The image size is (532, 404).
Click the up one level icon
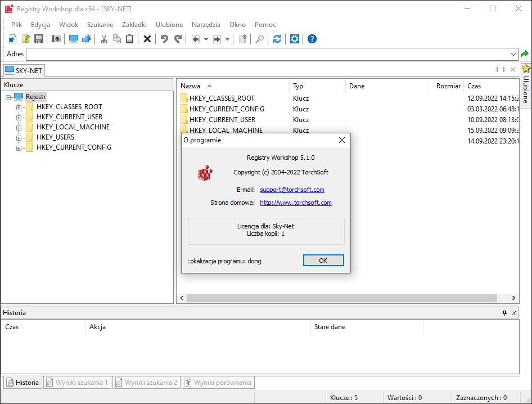[x=242, y=39]
